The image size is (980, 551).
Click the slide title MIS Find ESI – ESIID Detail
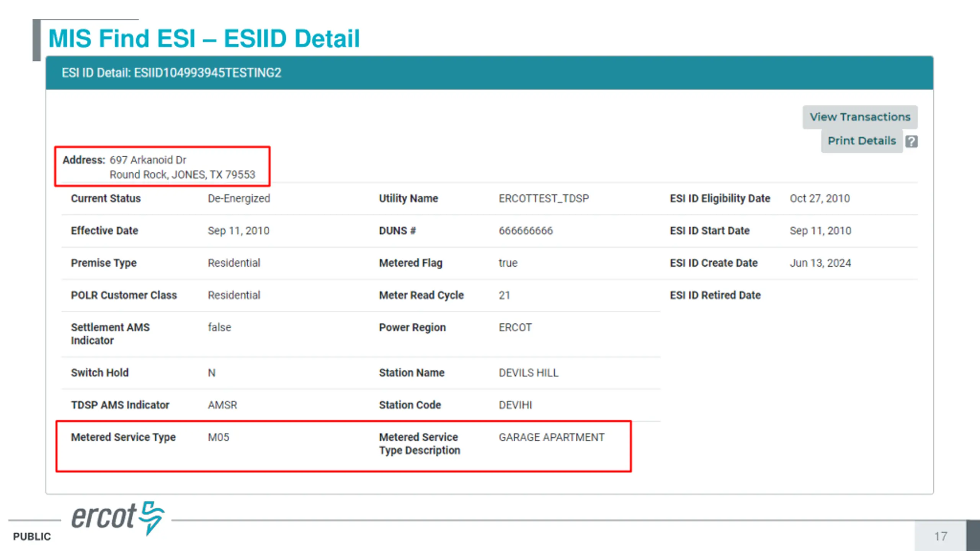(x=204, y=39)
